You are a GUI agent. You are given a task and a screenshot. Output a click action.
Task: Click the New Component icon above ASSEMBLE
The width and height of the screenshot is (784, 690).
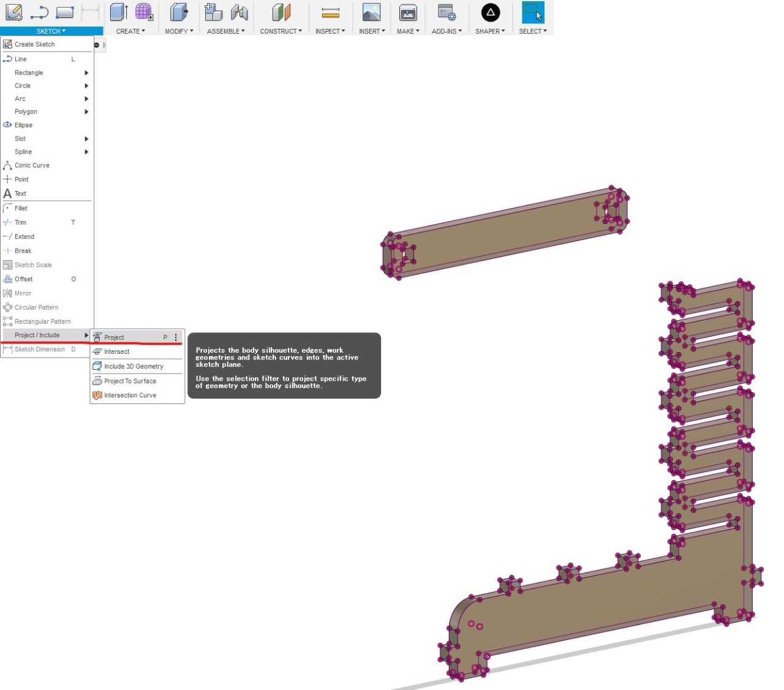[213, 12]
